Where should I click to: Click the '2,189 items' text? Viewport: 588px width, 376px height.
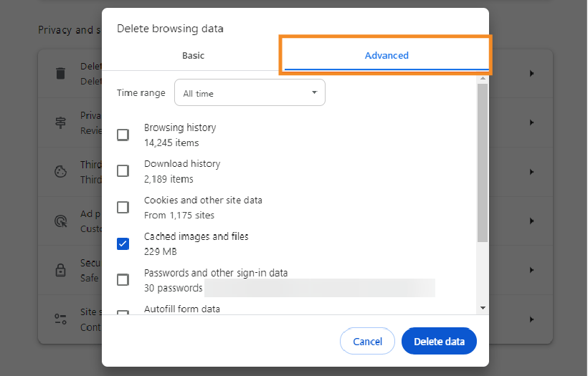(x=169, y=179)
